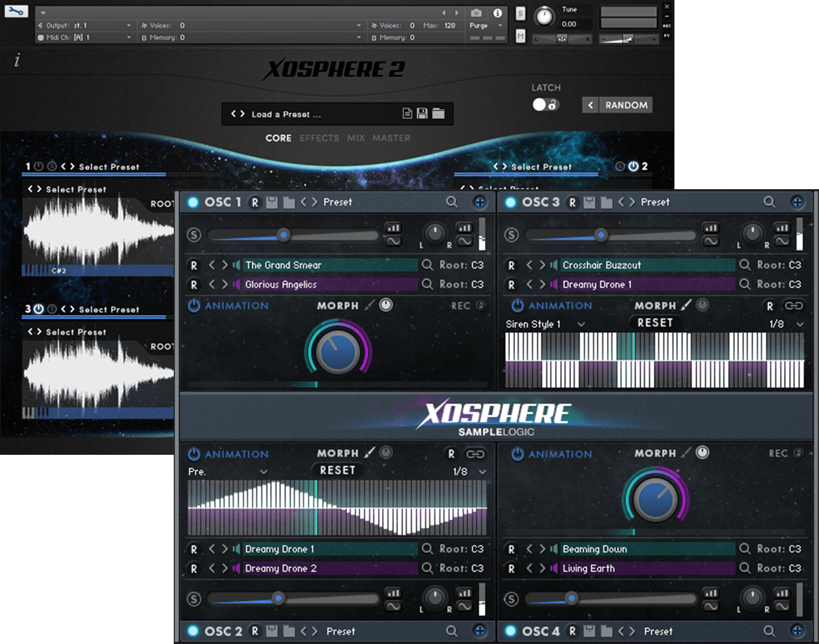Expand the Pre. animation shape dropdown
Screen dimensions: 819x644
(x=263, y=472)
